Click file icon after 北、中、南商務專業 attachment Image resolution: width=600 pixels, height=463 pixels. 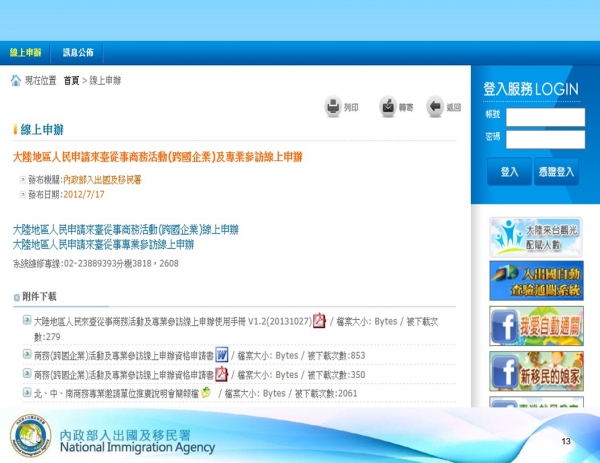[x=206, y=393]
